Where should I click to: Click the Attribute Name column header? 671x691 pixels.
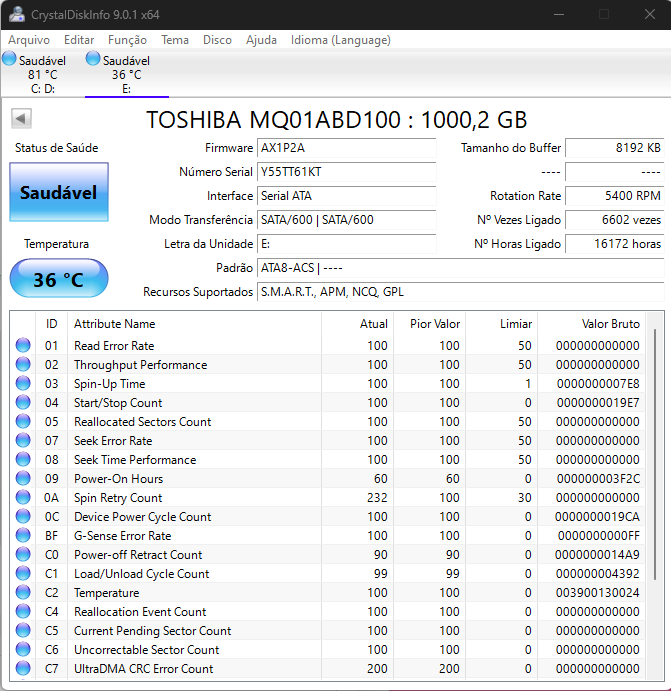(194, 324)
